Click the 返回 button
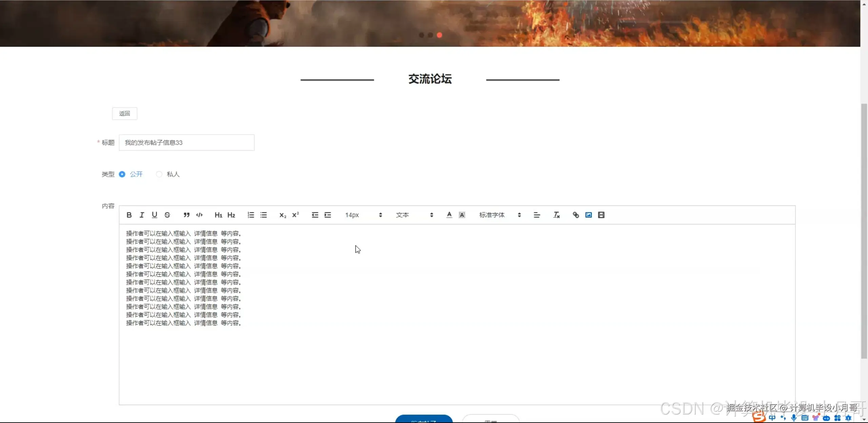The width and height of the screenshot is (868, 423). pyautogui.click(x=124, y=113)
